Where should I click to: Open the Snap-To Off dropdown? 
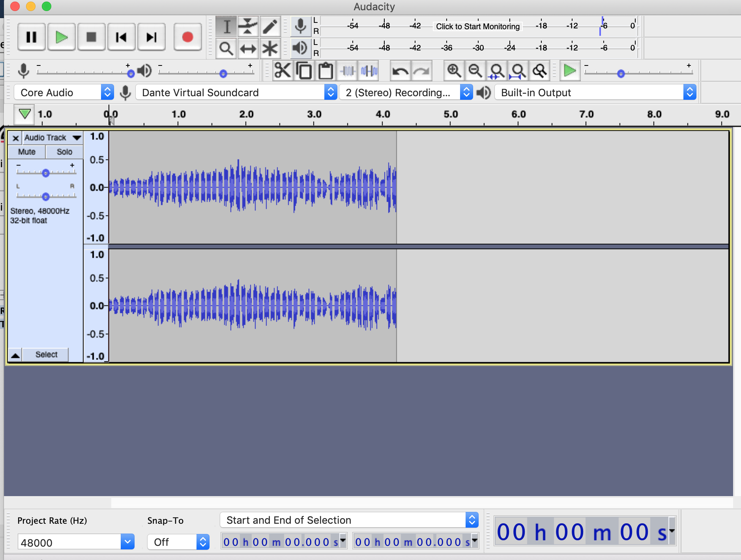[x=178, y=542]
